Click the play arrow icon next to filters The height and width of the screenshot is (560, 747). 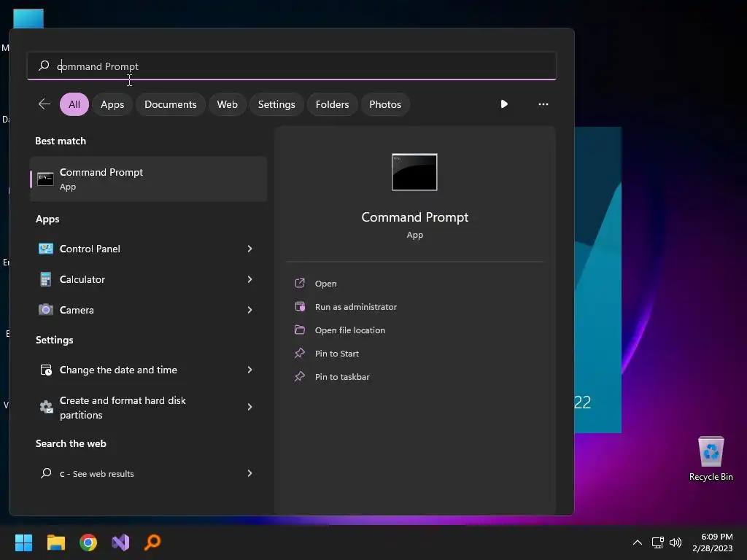(x=504, y=104)
